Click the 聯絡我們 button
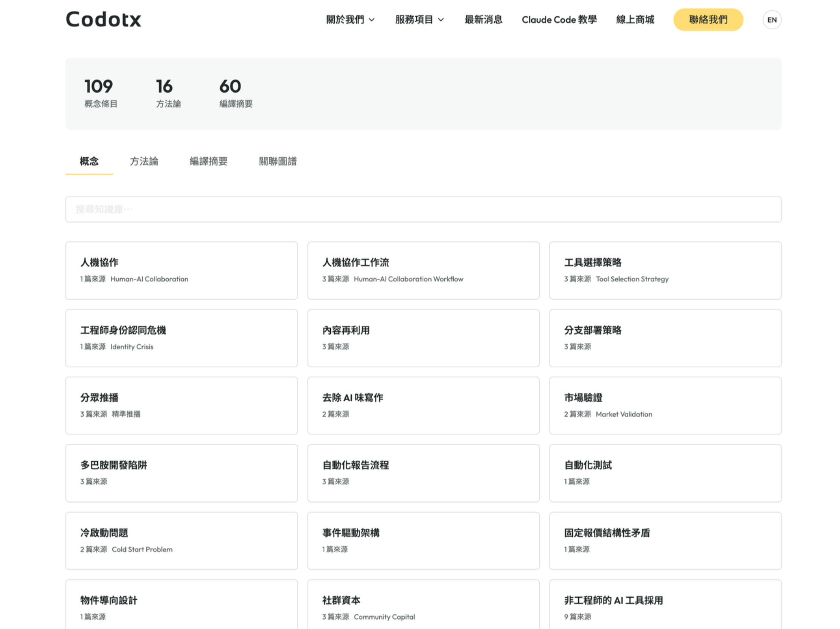Screen dimensions: 840x629 [708, 20]
